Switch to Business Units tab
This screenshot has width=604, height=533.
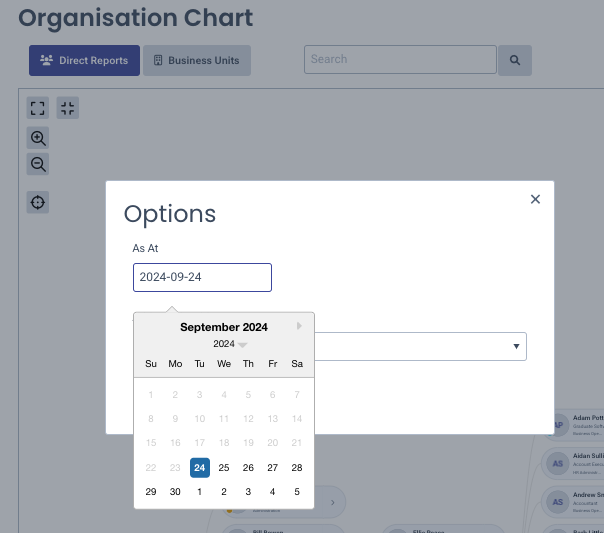click(x=197, y=60)
